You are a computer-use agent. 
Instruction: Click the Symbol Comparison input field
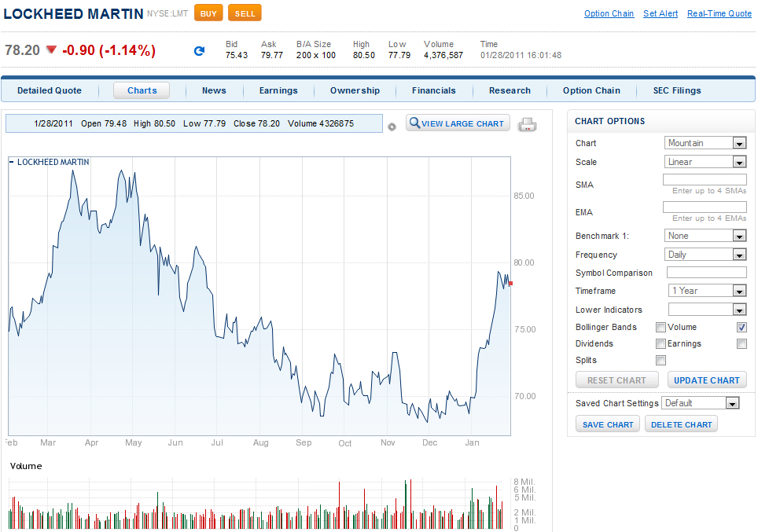[707, 273]
